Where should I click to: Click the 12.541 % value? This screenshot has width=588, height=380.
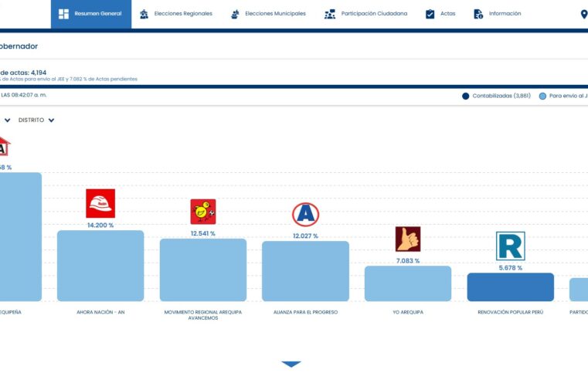[203, 233]
